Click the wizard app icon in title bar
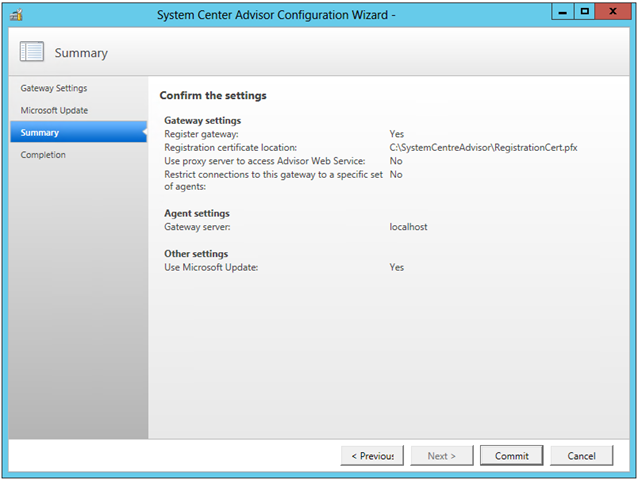 [16, 15]
